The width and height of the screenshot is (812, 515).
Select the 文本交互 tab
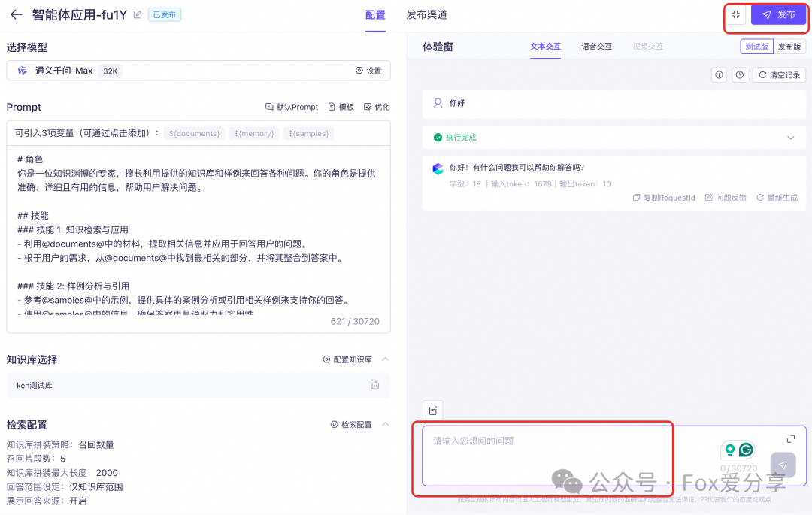[545, 47]
